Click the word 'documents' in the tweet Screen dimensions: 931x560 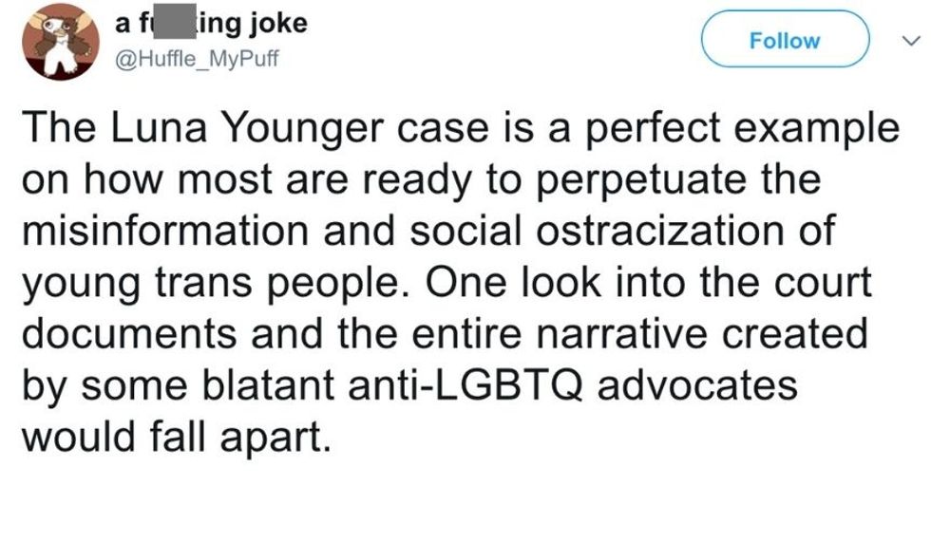click(x=129, y=333)
